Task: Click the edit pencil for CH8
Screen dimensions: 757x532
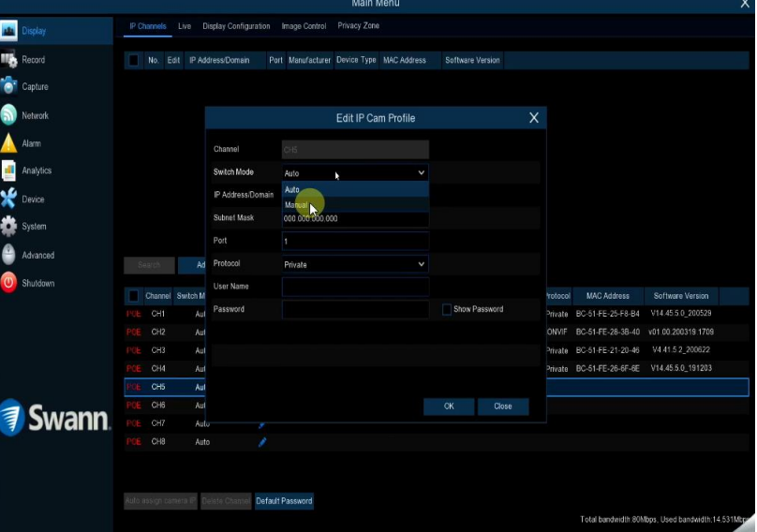Action: 262,442
